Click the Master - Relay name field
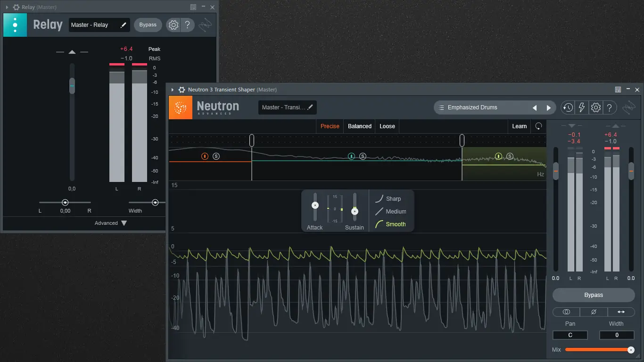Screen dimensions: 644x362 pyautogui.click(x=99, y=25)
